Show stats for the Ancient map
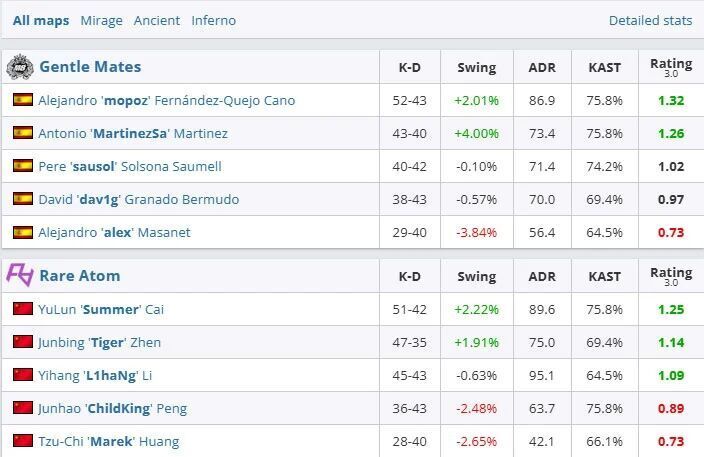Screen dimensions: 704x457 point(157,20)
